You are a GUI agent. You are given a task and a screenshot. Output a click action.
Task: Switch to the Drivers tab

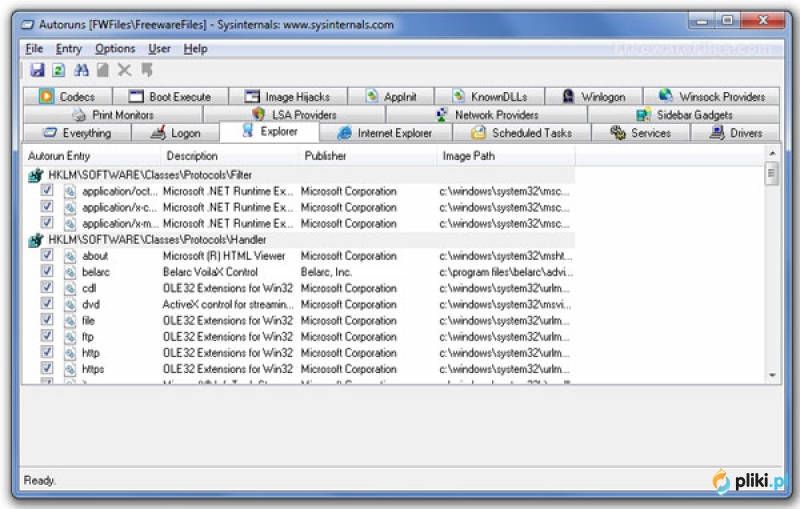(x=735, y=133)
